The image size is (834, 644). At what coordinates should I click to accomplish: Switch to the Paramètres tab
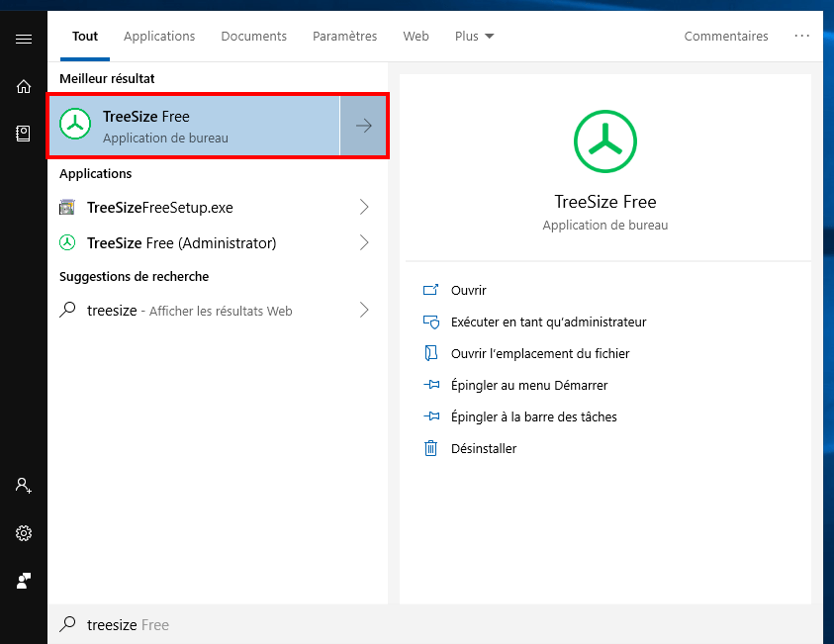pos(344,37)
